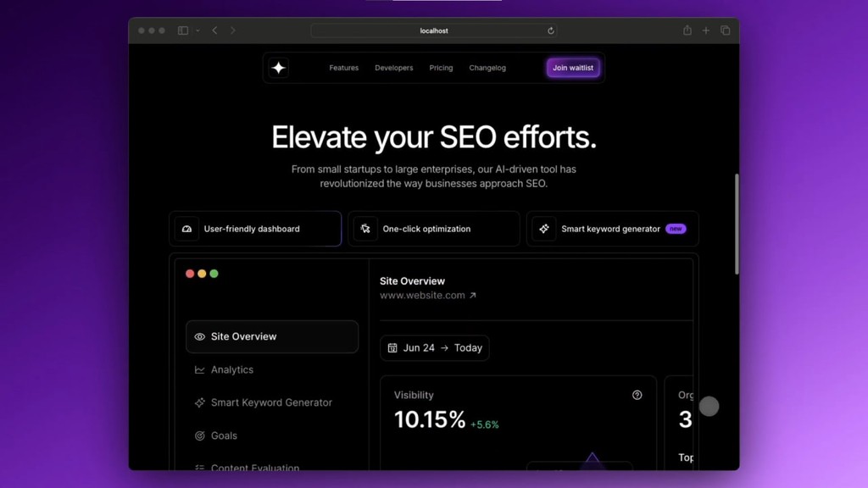The height and width of the screenshot is (488, 868).
Task: Go to the Pricing nav link
Action: coord(441,68)
